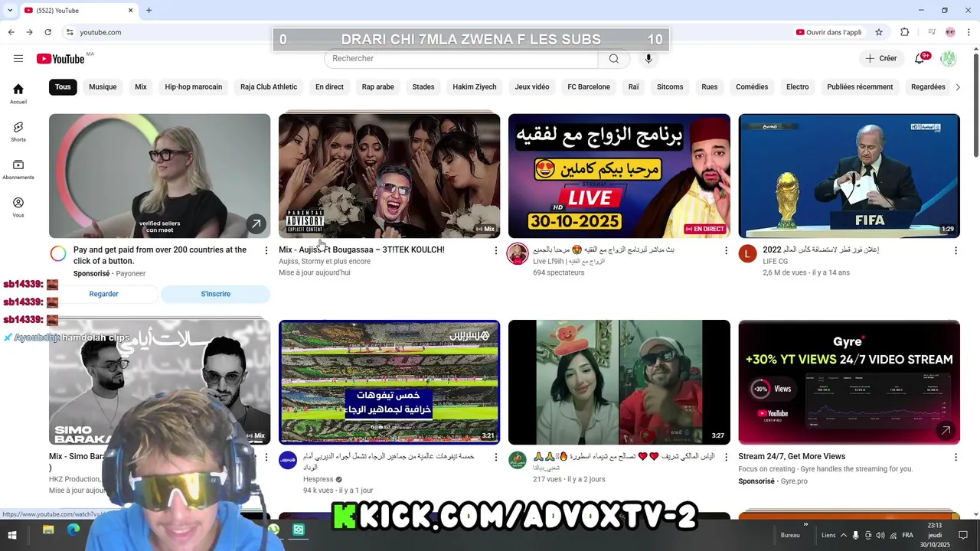Open more options for Payoneer ad
980x551 pixels.
click(266, 250)
